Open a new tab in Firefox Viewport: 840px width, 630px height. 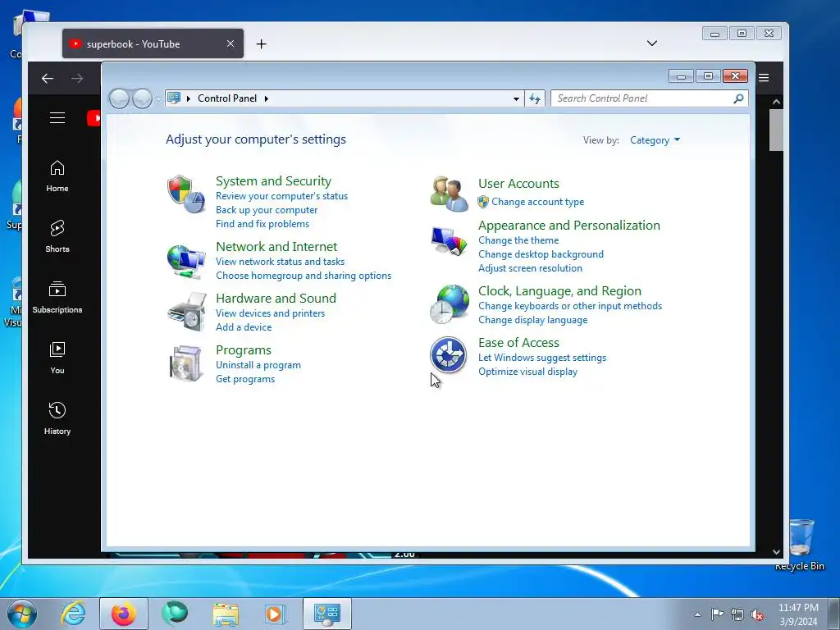[262, 44]
